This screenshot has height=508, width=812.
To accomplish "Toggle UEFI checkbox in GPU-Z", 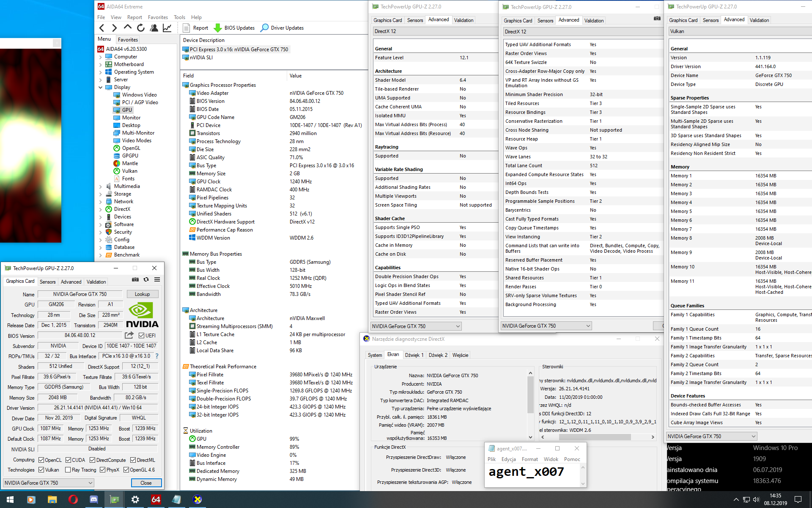I will click(142, 336).
